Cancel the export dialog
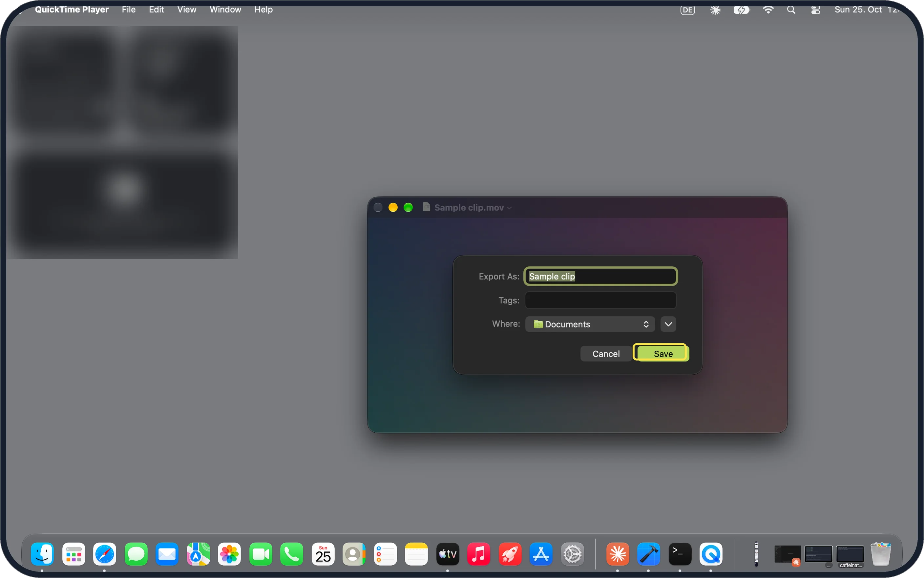924x578 pixels. coord(605,354)
